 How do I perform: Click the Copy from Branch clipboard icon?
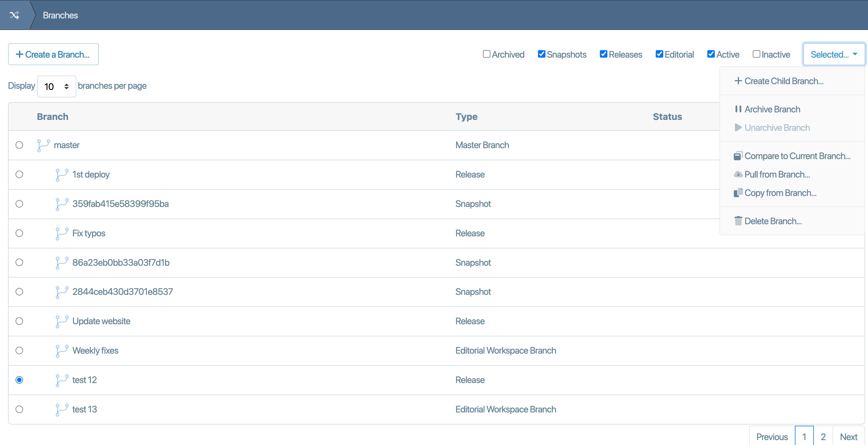point(738,193)
